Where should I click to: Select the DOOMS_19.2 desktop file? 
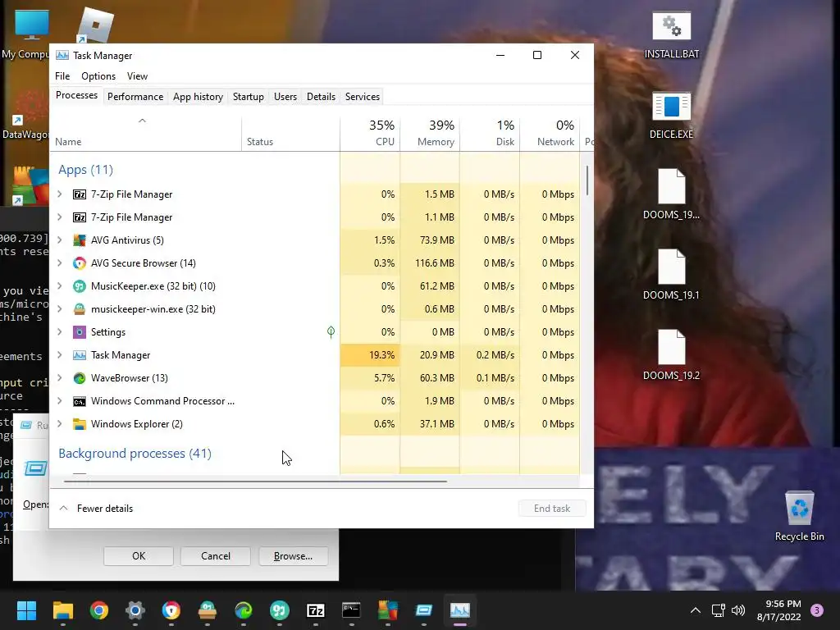671,356
